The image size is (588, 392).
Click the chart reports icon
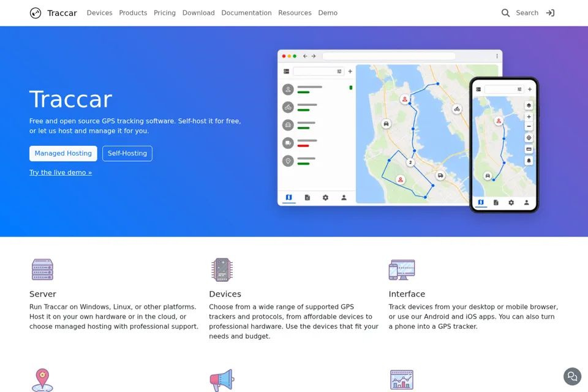(402, 380)
